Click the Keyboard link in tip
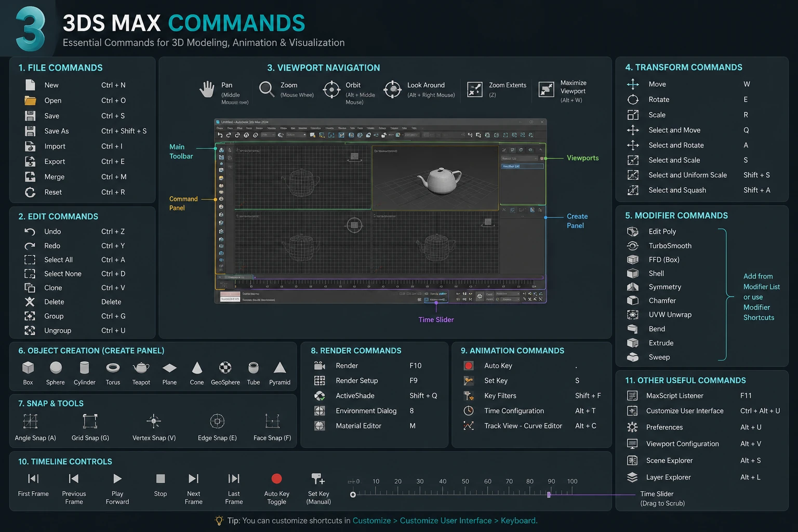This screenshot has height=532, width=798. click(x=518, y=521)
